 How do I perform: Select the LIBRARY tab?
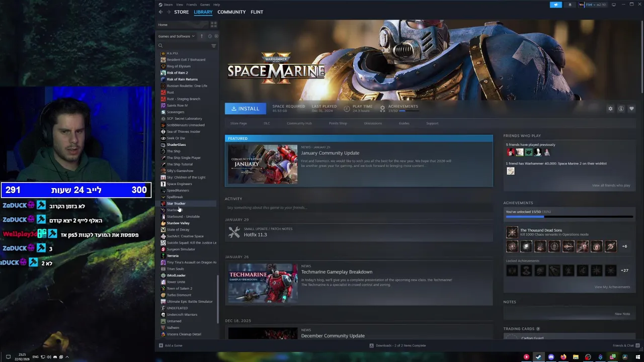tap(203, 12)
